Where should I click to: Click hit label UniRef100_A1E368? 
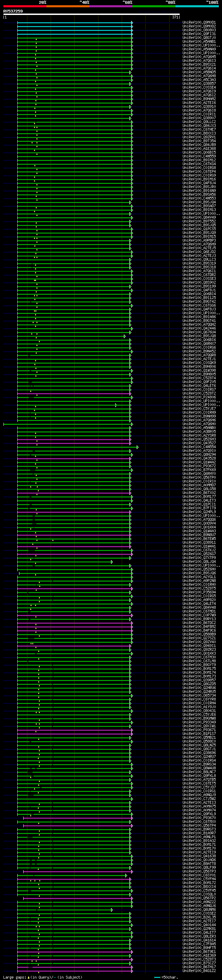[199, 148]
